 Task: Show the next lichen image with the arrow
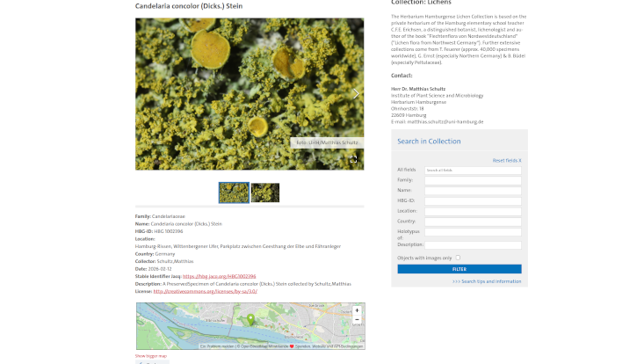(356, 94)
